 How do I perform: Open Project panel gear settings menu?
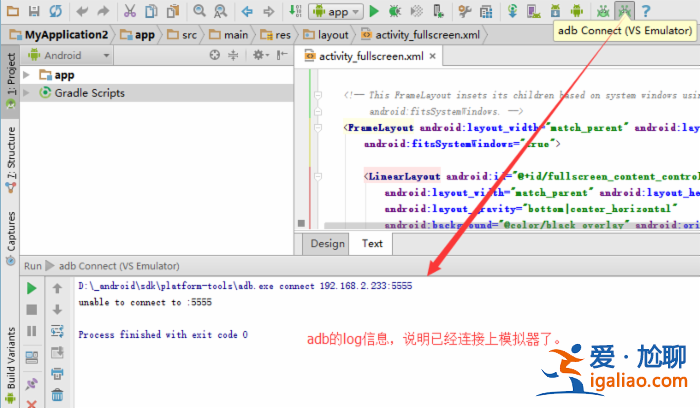point(261,55)
